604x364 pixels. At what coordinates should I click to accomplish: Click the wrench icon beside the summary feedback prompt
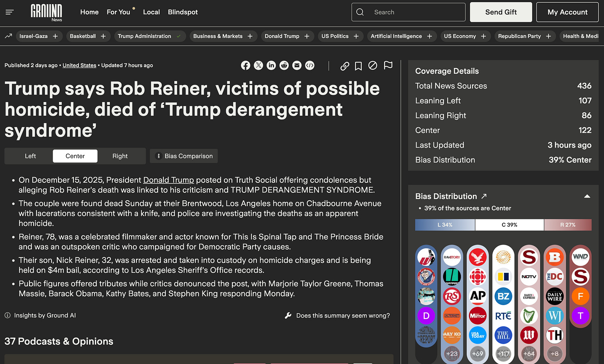[x=288, y=315]
